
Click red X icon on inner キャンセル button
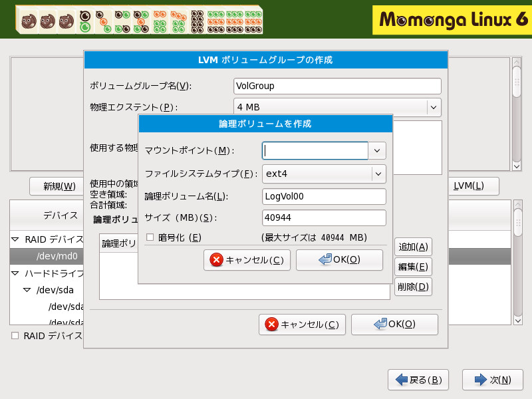(216, 260)
